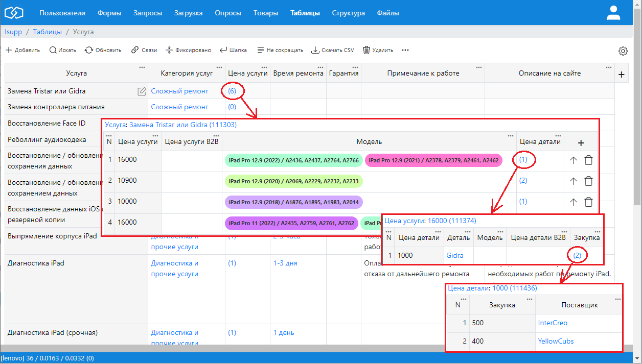Open the Сложный ремонт link in Замена Tristar или Gidra row
This screenshot has height=364, width=642.
coord(179,91)
